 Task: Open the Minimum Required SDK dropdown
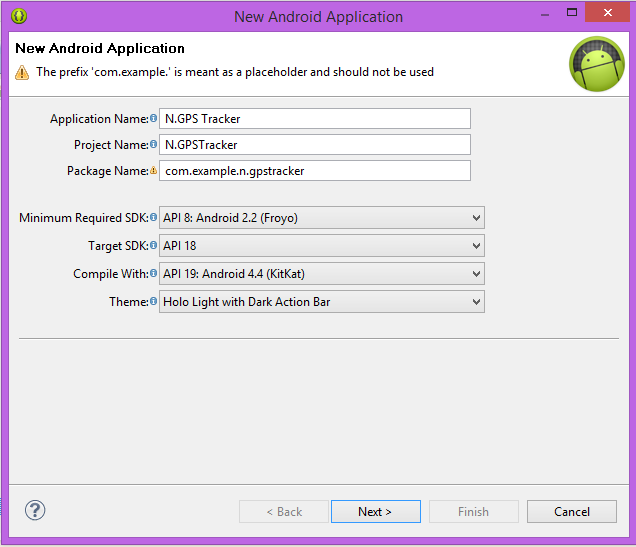click(322, 218)
